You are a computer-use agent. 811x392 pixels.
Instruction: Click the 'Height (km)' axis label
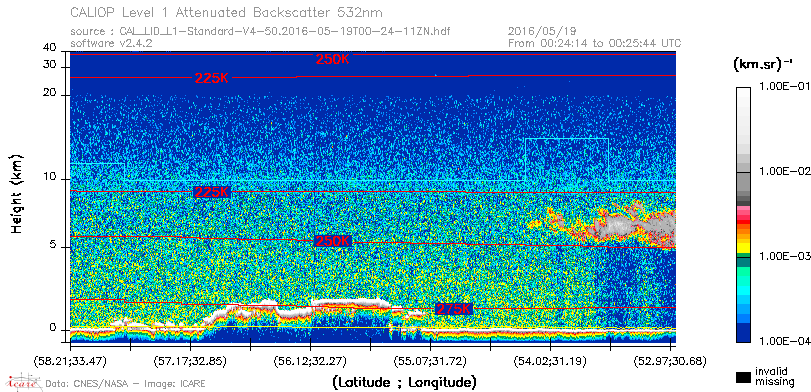[17, 193]
